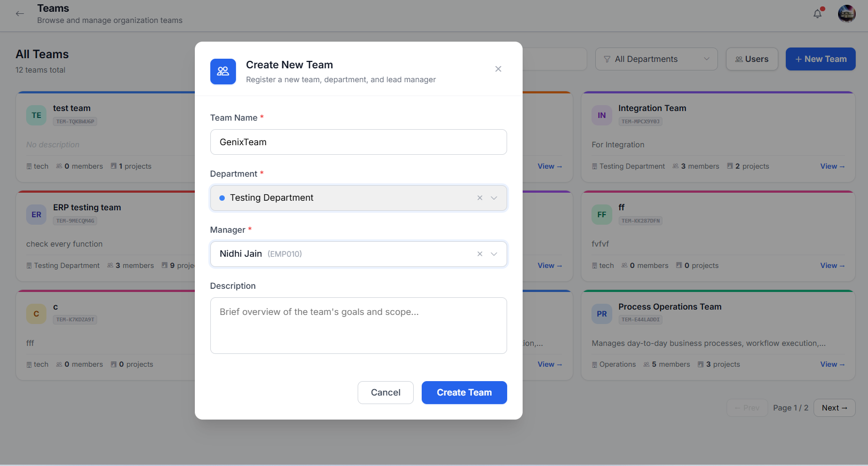
Task: Click the PR avatar of Process Operations Team
Action: pyautogui.click(x=602, y=314)
